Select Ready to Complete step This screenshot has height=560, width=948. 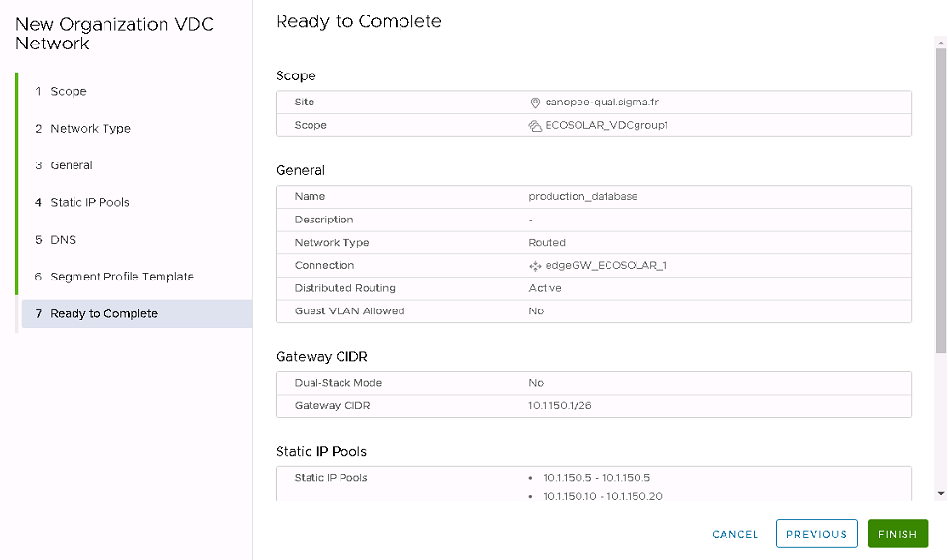(x=104, y=314)
